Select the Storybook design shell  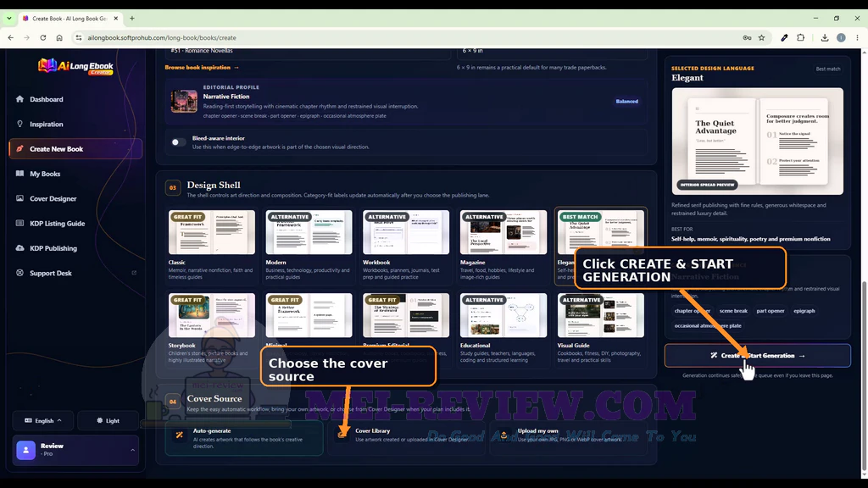click(x=211, y=328)
